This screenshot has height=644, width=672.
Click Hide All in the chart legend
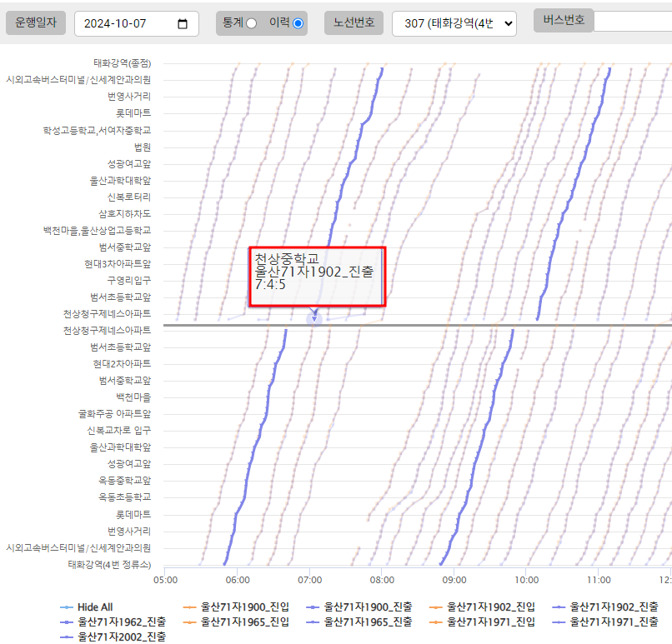coord(93,607)
